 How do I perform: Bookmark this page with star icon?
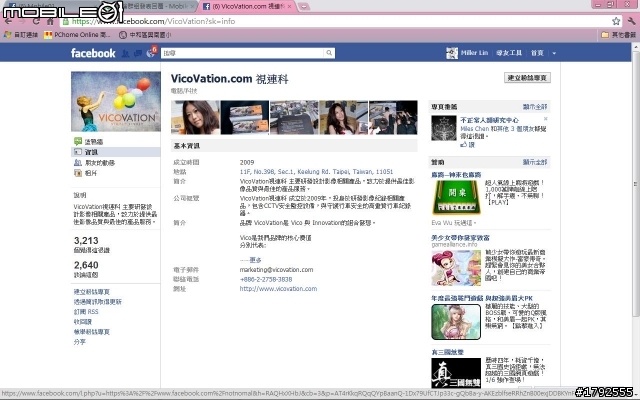pos(616,21)
